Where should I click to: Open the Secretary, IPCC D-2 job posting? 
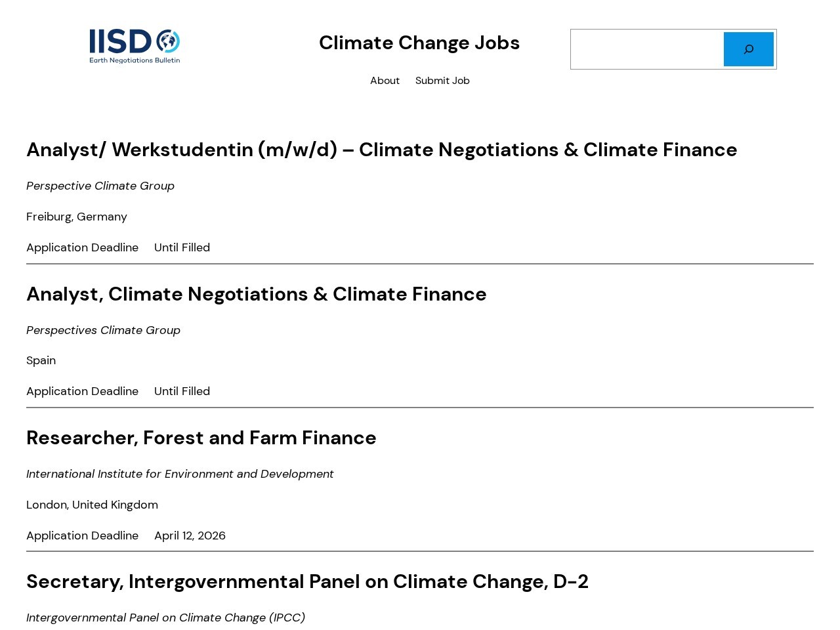point(307,581)
